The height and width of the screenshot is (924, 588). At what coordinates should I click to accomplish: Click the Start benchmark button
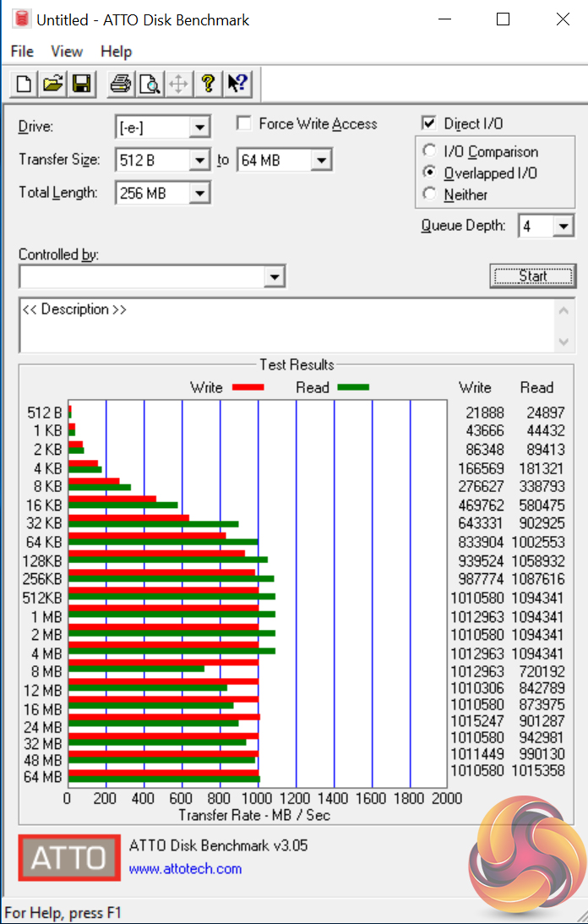point(532,276)
